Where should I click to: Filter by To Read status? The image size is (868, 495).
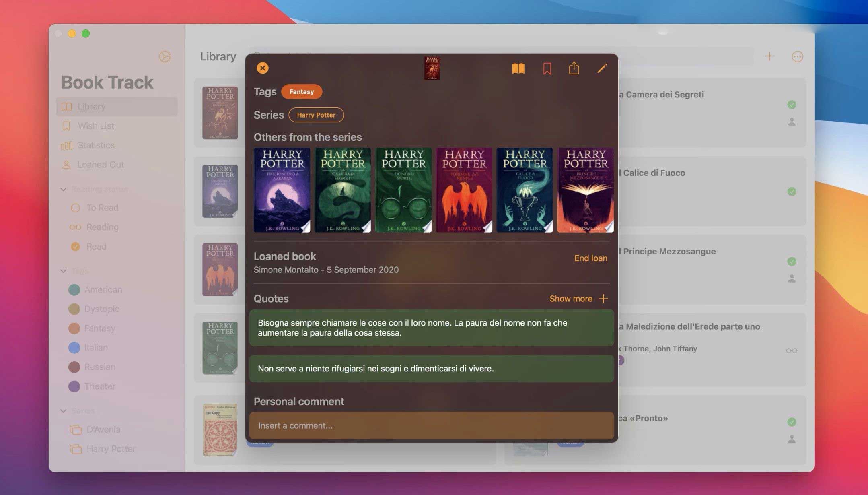(x=95, y=208)
